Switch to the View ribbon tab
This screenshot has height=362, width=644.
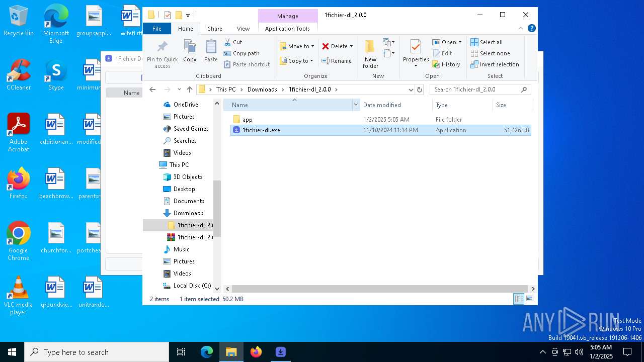(x=243, y=29)
